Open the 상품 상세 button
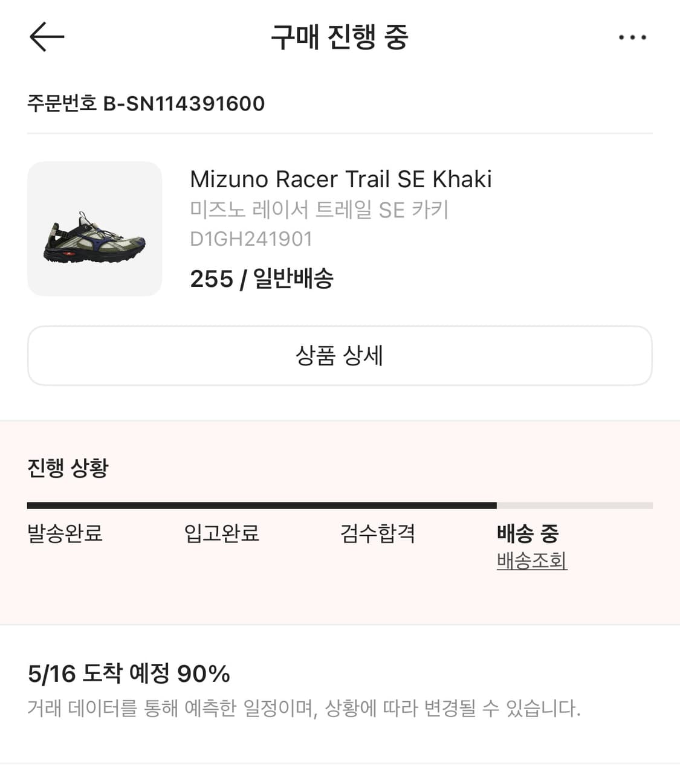Viewport: 680px width, 784px height. click(340, 356)
